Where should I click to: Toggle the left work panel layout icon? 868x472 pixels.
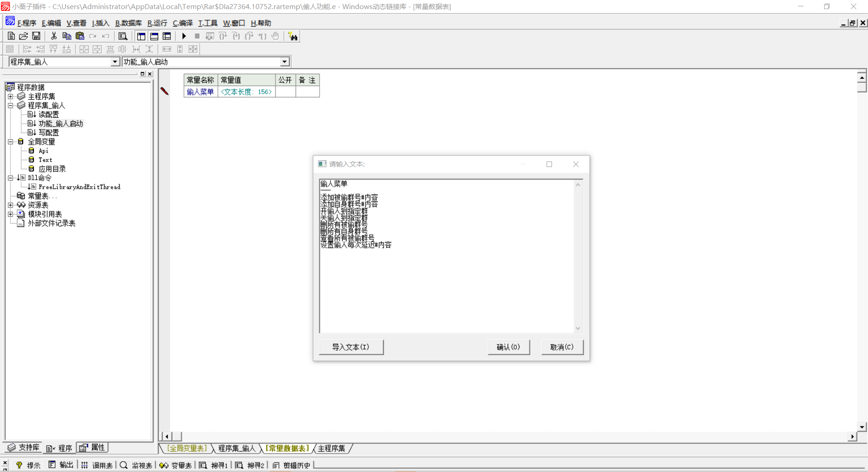click(x=141, y=36)
